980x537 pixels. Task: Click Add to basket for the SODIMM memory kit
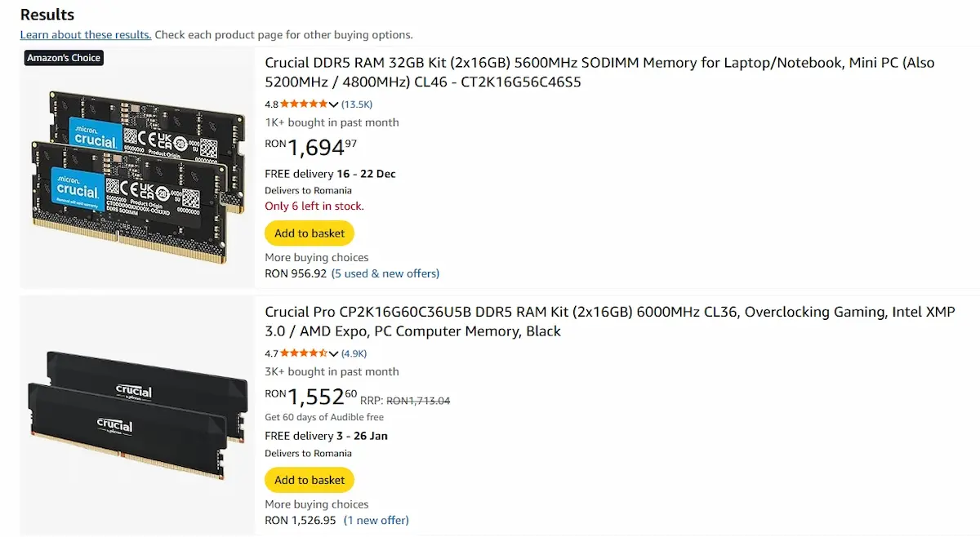click(309, 233)
